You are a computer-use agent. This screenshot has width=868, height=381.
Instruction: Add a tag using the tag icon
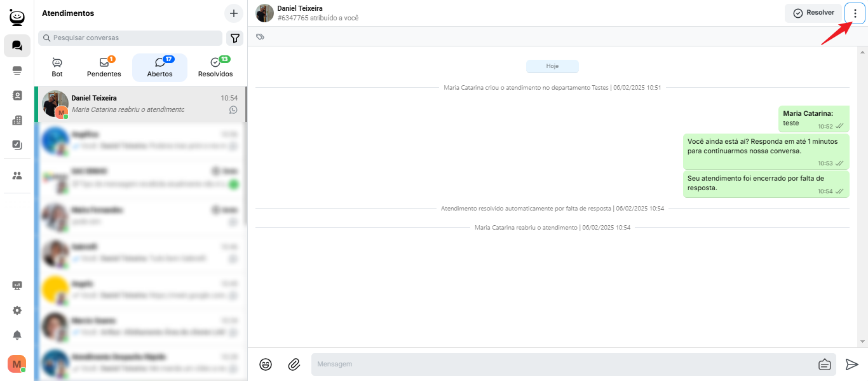[260, 37]
